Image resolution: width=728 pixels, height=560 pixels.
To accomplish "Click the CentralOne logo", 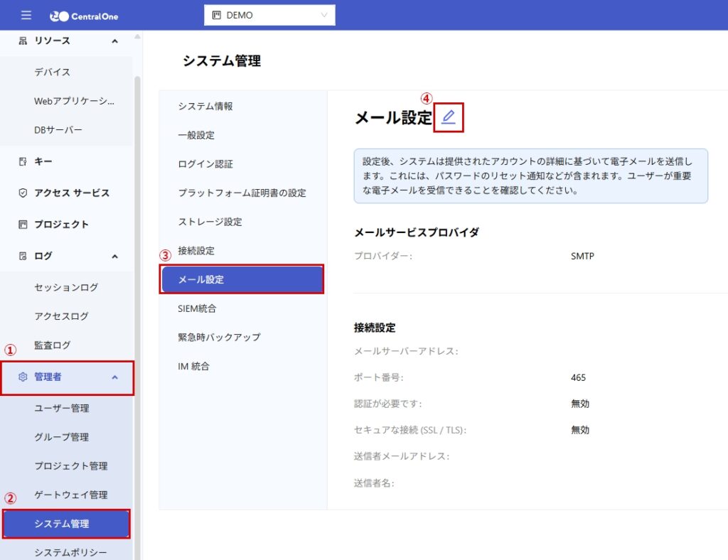I will (85, 16).
